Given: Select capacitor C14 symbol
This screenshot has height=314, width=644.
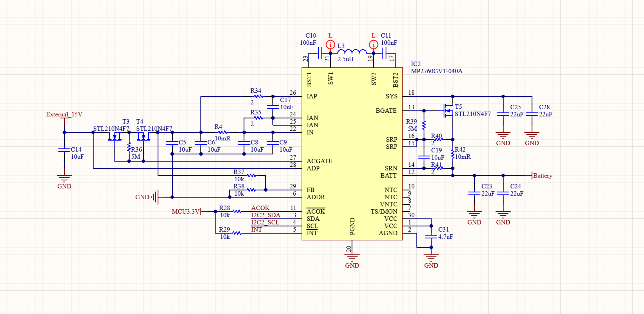Looking at the screenshot, I should click(x=64, y=150).
